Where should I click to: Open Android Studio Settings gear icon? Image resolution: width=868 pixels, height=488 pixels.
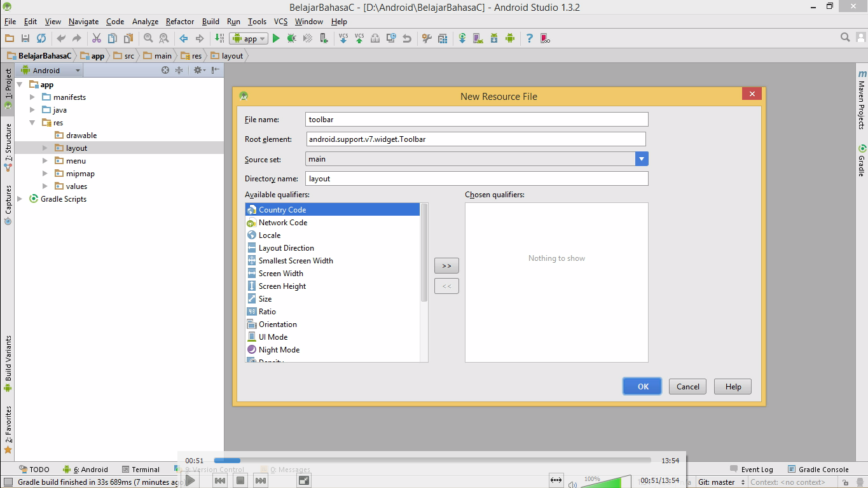coord(425,38)
